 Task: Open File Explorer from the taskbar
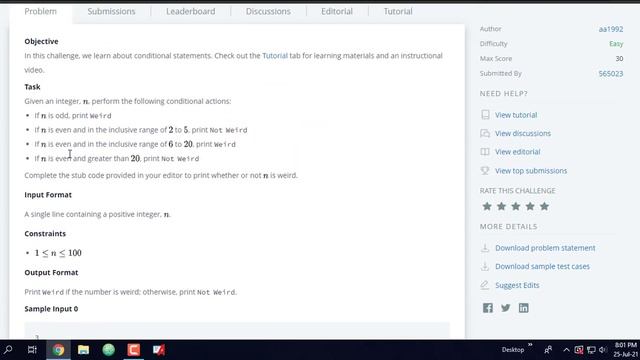pos(84,350)
